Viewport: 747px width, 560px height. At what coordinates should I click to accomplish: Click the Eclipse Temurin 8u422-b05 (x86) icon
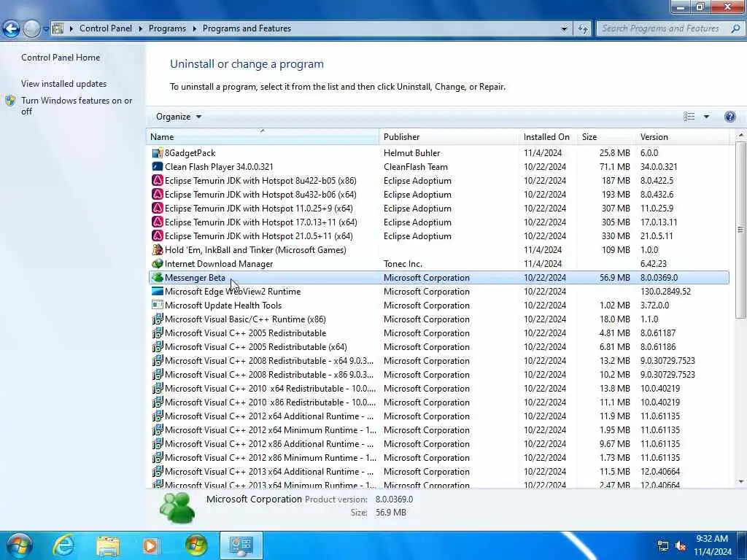[x=158, y=181]
